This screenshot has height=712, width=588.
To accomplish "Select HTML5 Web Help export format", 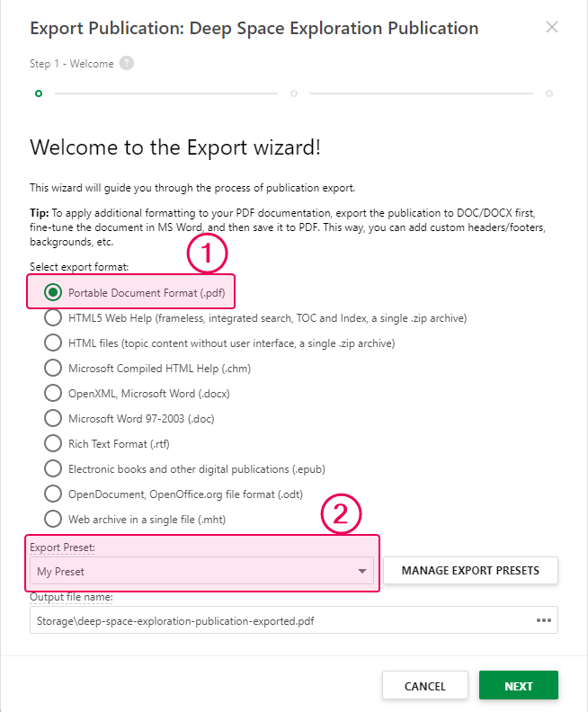I will [x=54, y=317].
